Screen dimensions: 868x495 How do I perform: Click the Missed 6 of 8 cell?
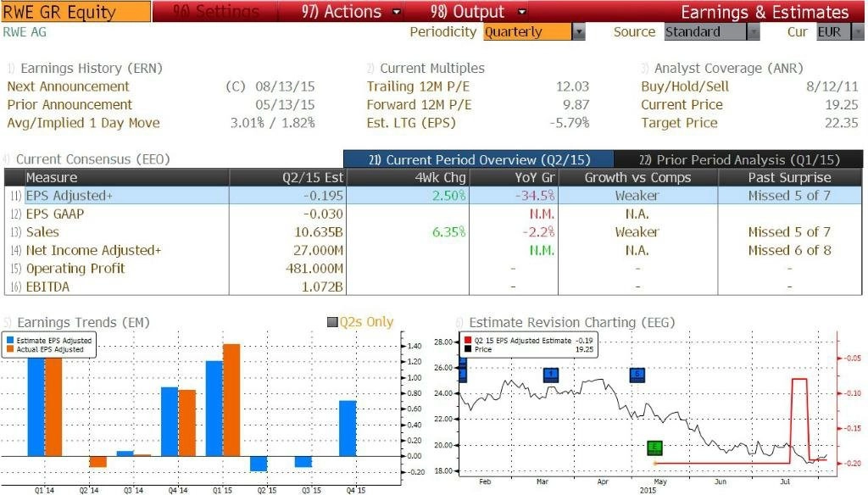(789, 250)
